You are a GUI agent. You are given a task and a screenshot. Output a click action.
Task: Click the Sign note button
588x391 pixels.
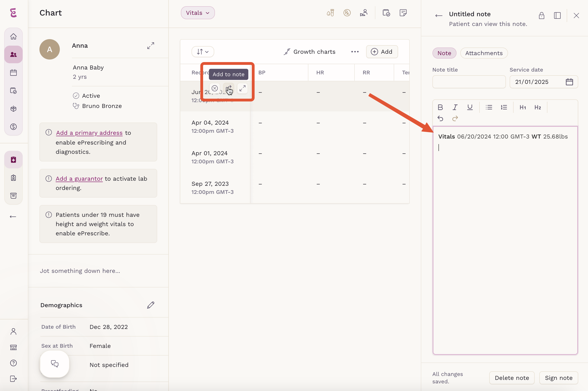[559, 378]
